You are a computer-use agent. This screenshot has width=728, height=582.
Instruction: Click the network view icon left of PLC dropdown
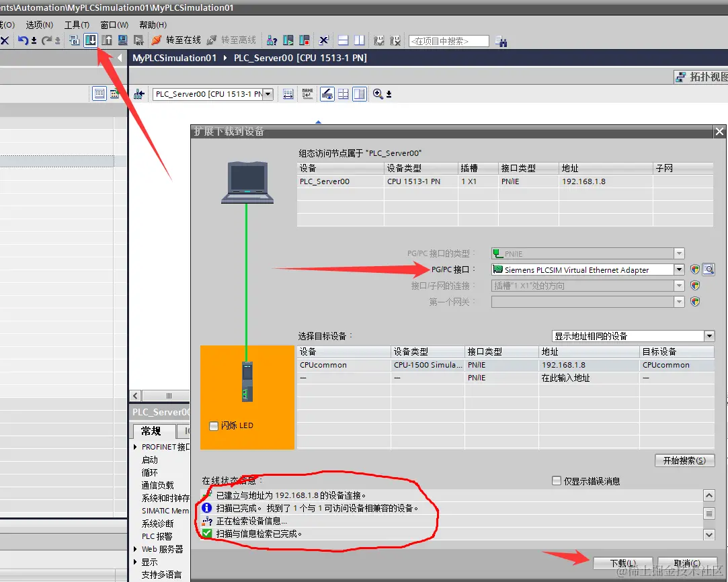pos(139,94)
